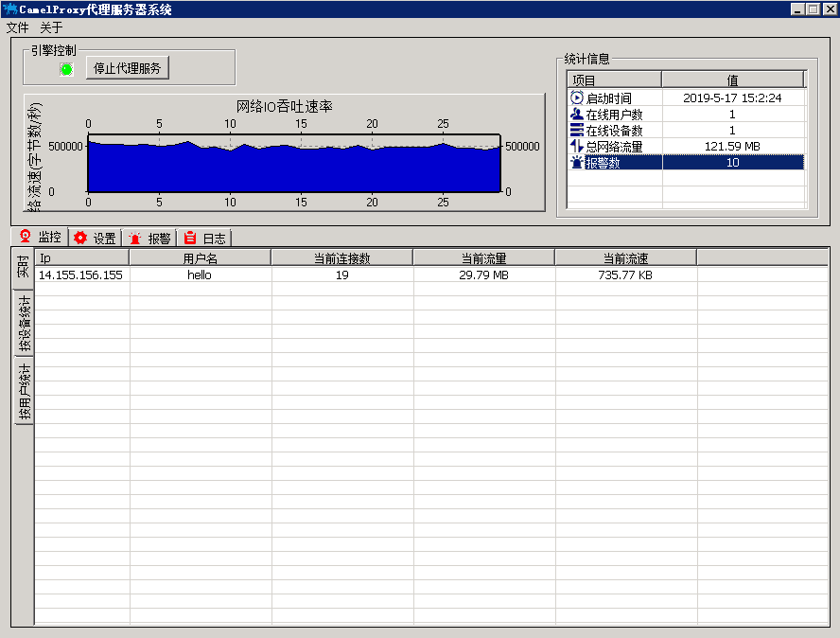Click the 总网络流量 up-down arrows icon
The image size is (840, 638).
(576, 146)
